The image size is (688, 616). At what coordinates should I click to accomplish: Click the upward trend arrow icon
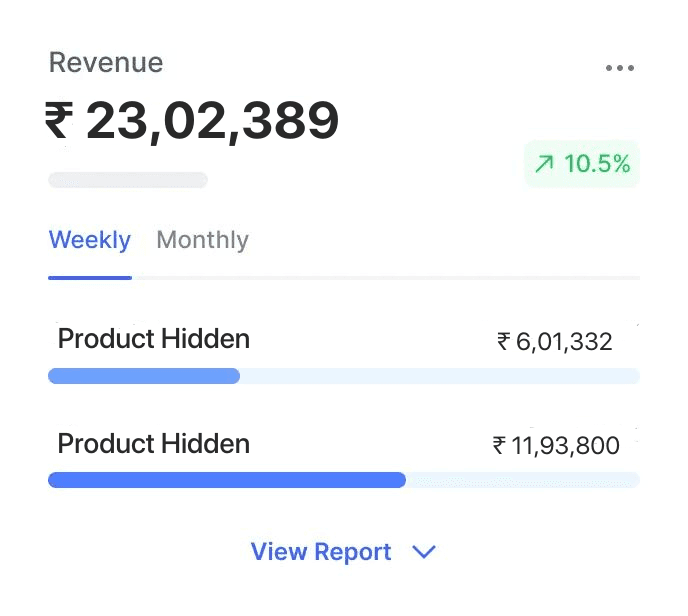pyautogui.click(x=544, y=165)
